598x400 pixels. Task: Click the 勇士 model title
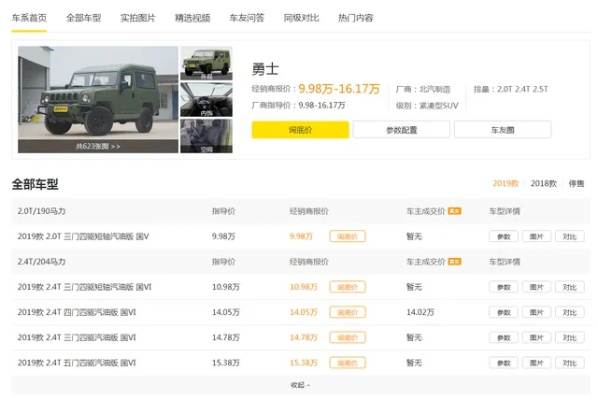click(265, 69)
